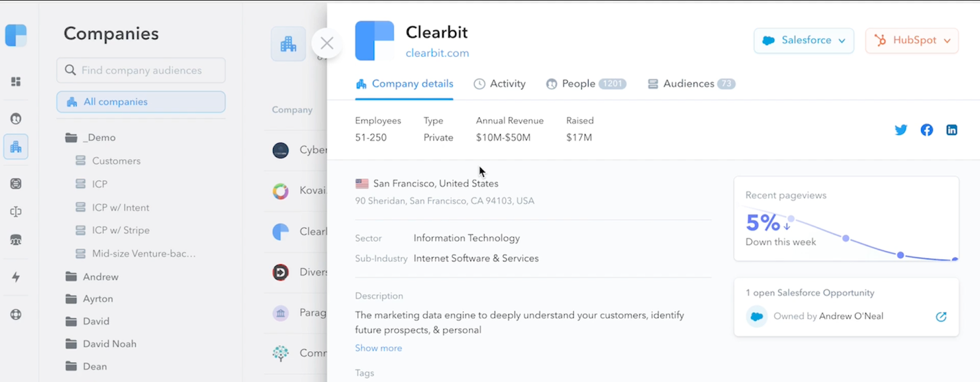
Task: Open the dashboard grid icon in sidebar
Action: [x=15, y=81]
